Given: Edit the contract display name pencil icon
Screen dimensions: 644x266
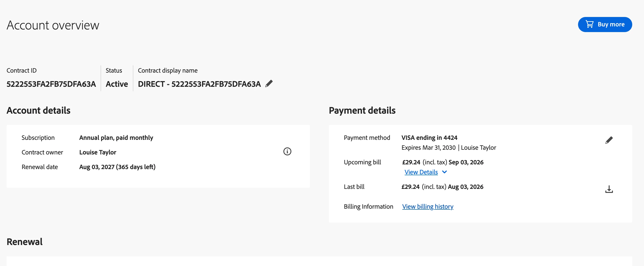Looking at the screenshot, I should 269,83.
